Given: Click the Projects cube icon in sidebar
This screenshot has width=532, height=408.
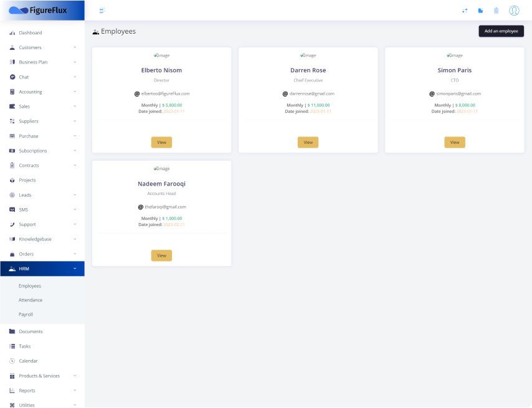Looking at the screenshot, I should point(12,180).
